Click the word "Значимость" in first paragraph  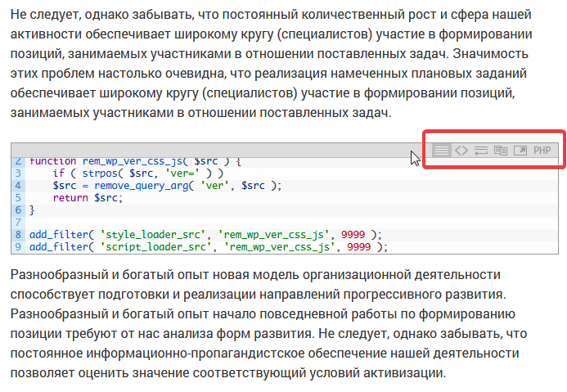click(x=490, y=53)
